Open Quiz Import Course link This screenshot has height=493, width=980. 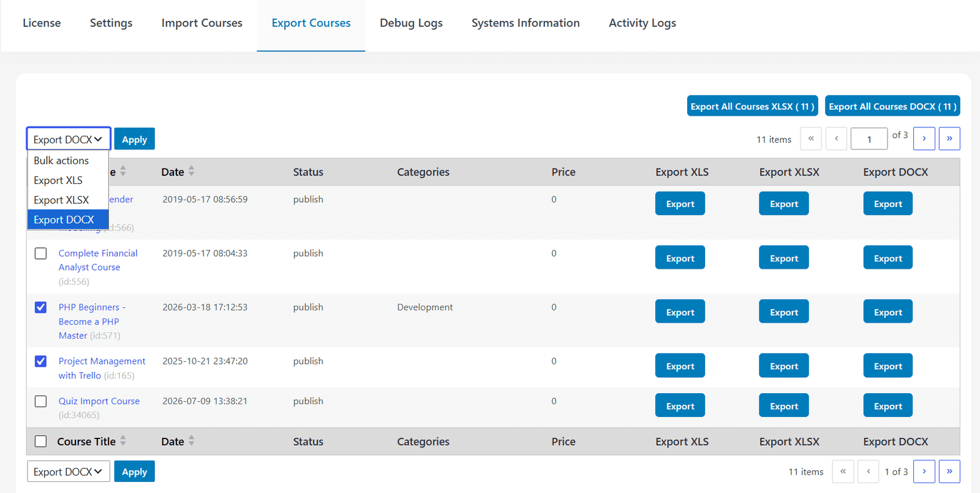(99, 401)
